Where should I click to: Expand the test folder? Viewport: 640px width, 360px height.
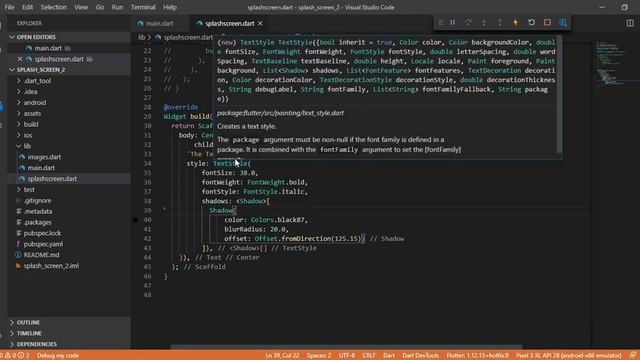click(x=69, y=190)
